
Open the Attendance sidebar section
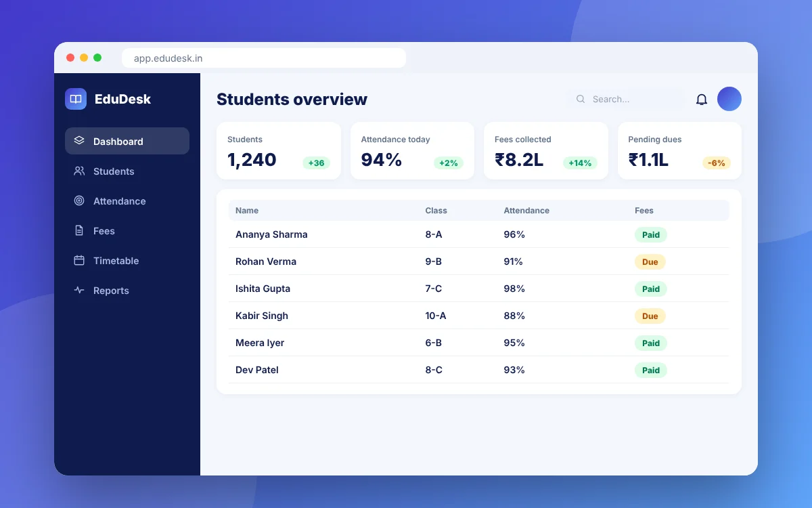pos(127,201)
